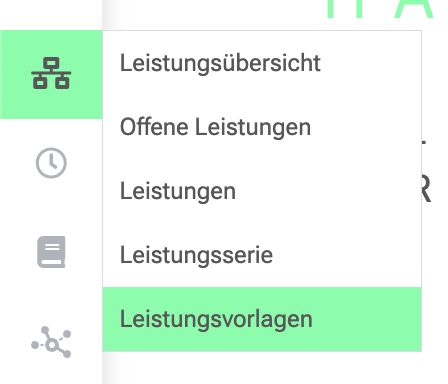Select the highlighted Leistungsvorlagen entry
Screen dimensions: 448x384
coord(262,319)
